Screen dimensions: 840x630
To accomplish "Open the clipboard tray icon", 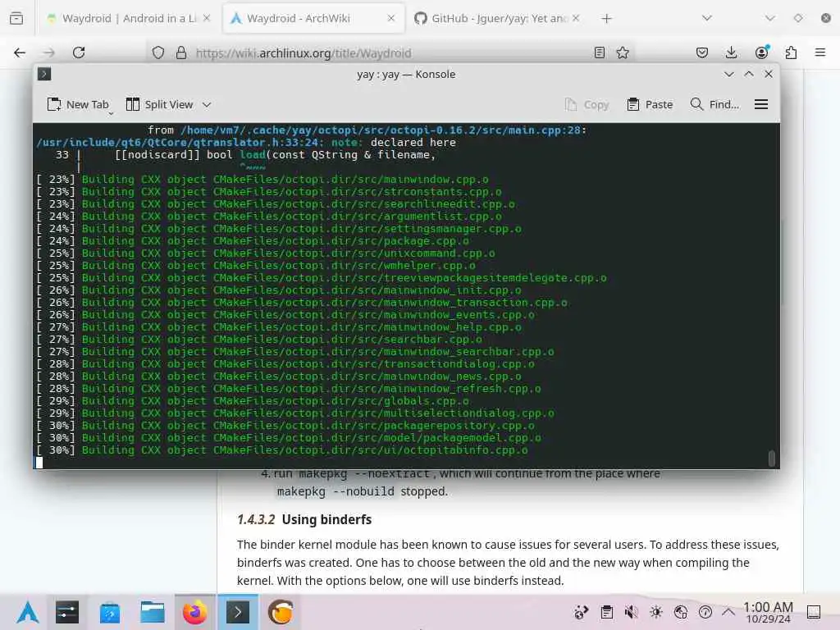I will click(606, 612).
